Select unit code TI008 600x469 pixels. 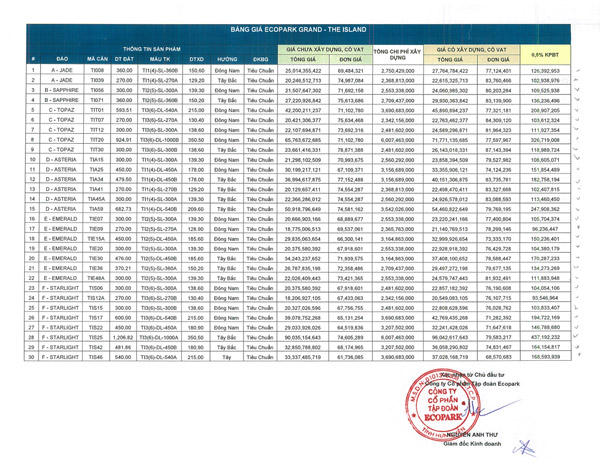[97, 70]
